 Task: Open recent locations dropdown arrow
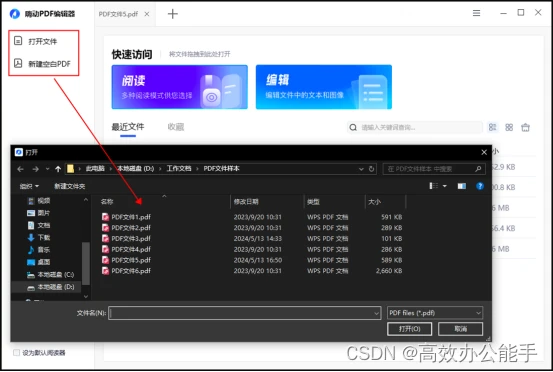click(x=47, y=169)
